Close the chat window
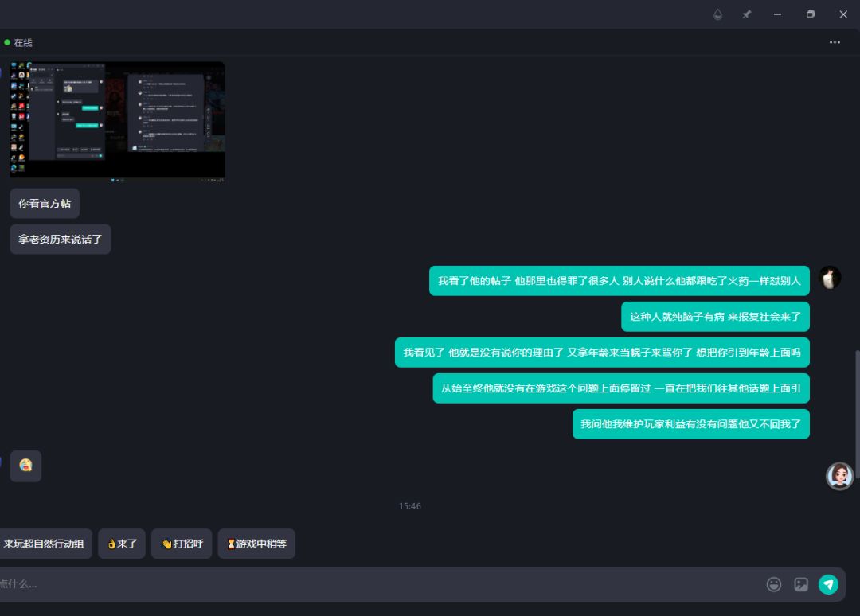The height and width of the screenshot is (616, 860). point(843,15)
